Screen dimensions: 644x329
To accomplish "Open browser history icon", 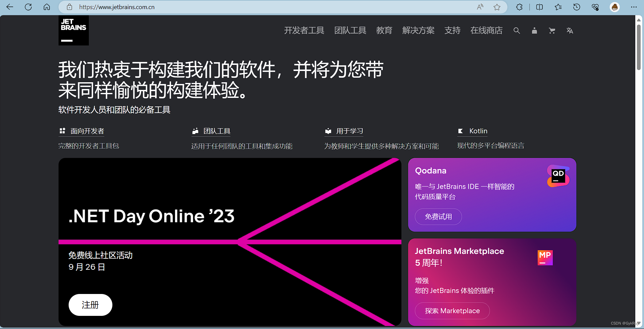I will coord(577,7).
